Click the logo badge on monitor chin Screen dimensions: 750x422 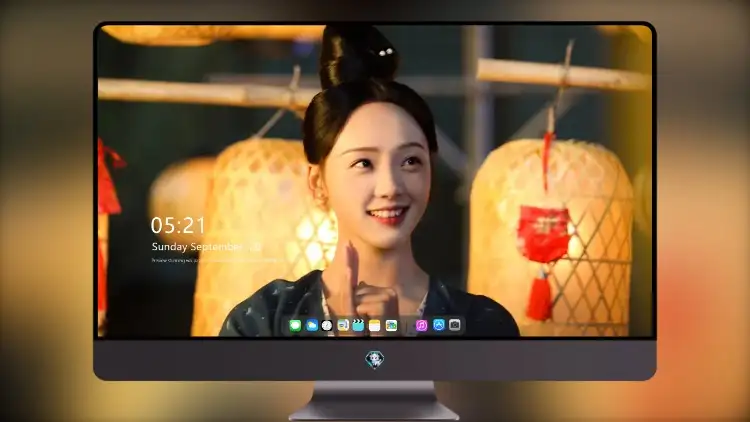(x=375, y=359)
